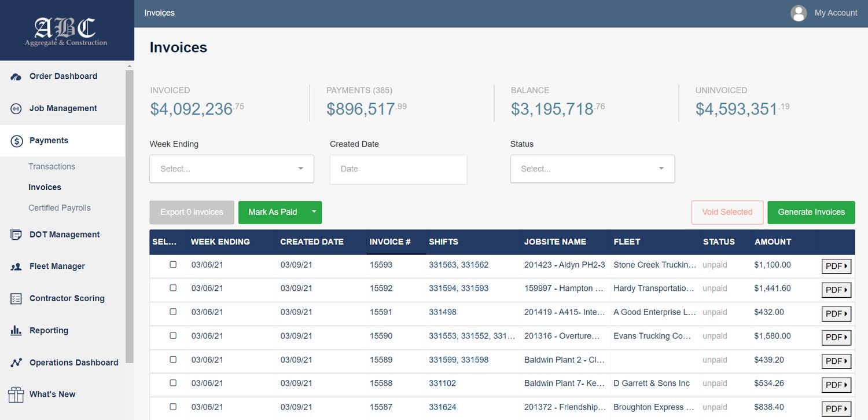
Task: Go to Transactions submenu item
Action: click(52, 166)
